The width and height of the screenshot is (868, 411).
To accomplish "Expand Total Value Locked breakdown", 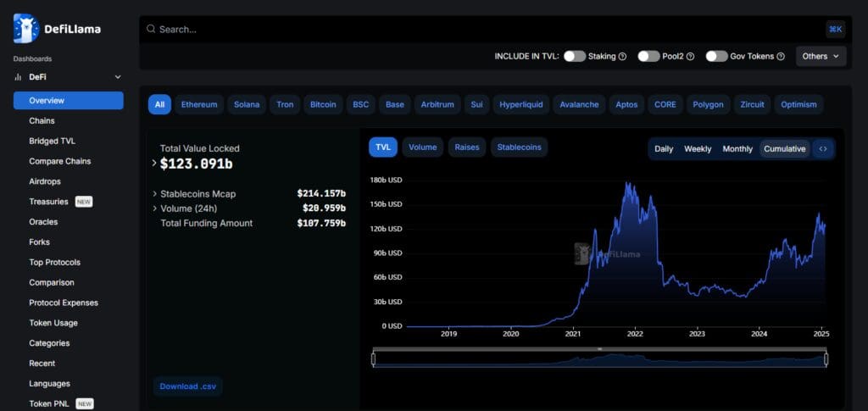I will 154,164.
